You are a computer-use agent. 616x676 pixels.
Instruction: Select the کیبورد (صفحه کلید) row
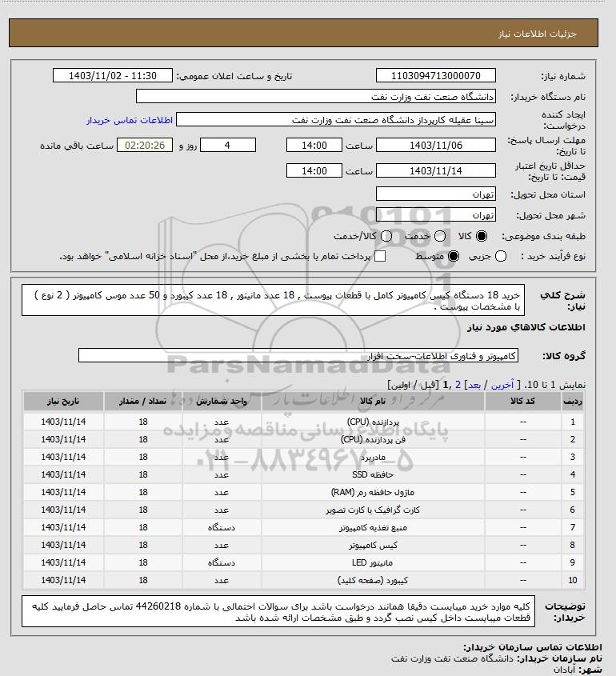pos(303,580)
